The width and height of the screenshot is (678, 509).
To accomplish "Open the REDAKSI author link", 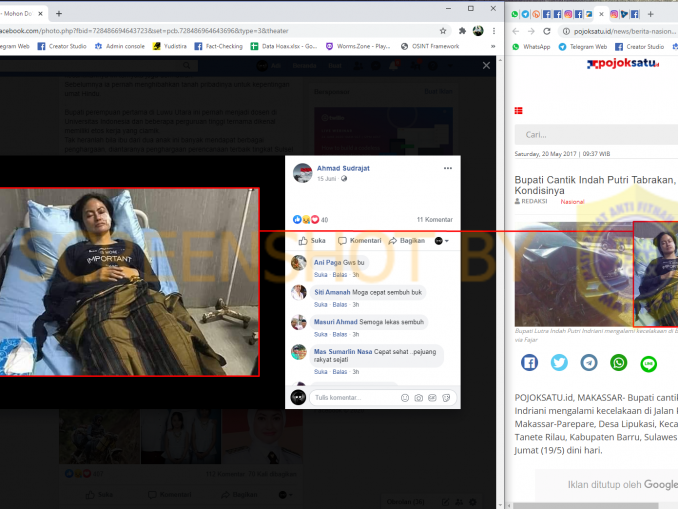I will 531,202.
